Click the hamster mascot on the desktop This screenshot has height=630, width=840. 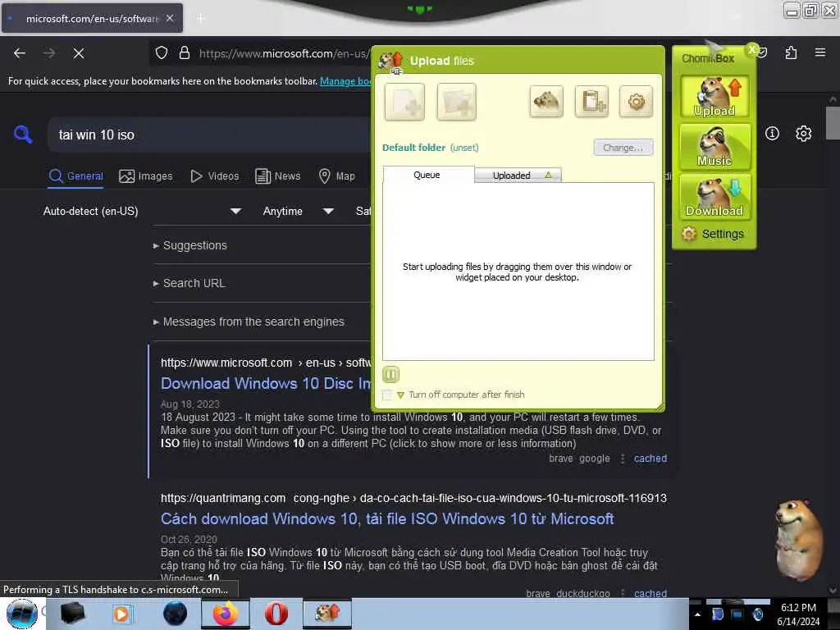(798, 538)
